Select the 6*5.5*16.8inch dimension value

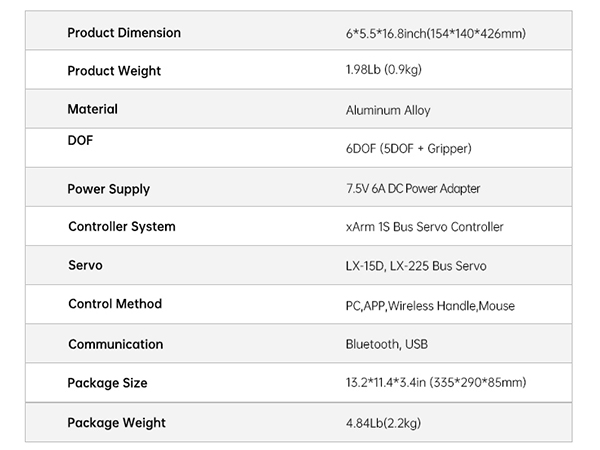pyautogui.click(x=435, y=34)
